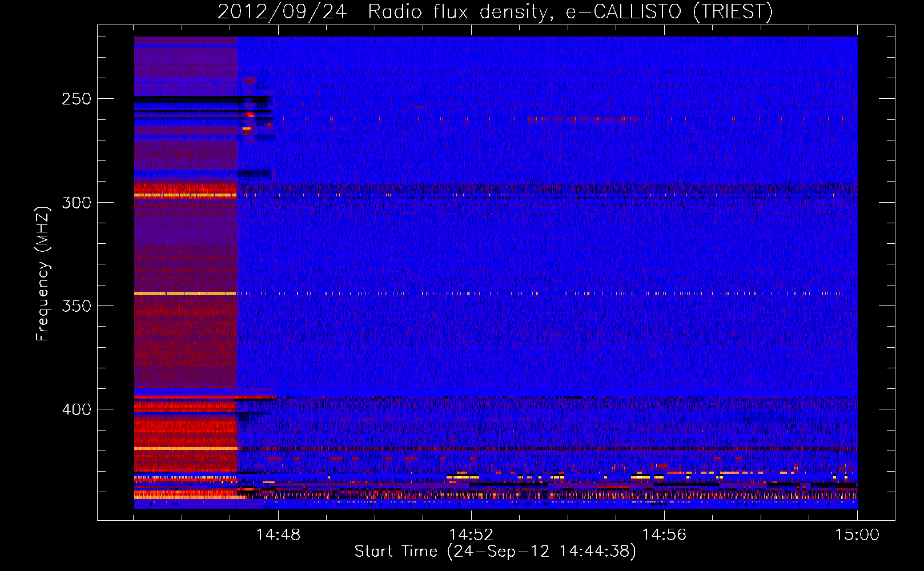This screenshot has width=924, height=571.
Task: Select the 250 frequency tick label
Action: click(77, 99)
